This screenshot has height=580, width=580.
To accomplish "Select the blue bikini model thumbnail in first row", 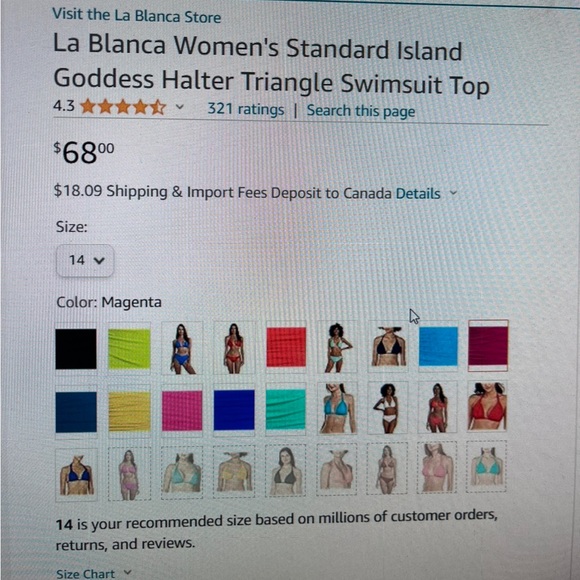I will pos(182,348).
